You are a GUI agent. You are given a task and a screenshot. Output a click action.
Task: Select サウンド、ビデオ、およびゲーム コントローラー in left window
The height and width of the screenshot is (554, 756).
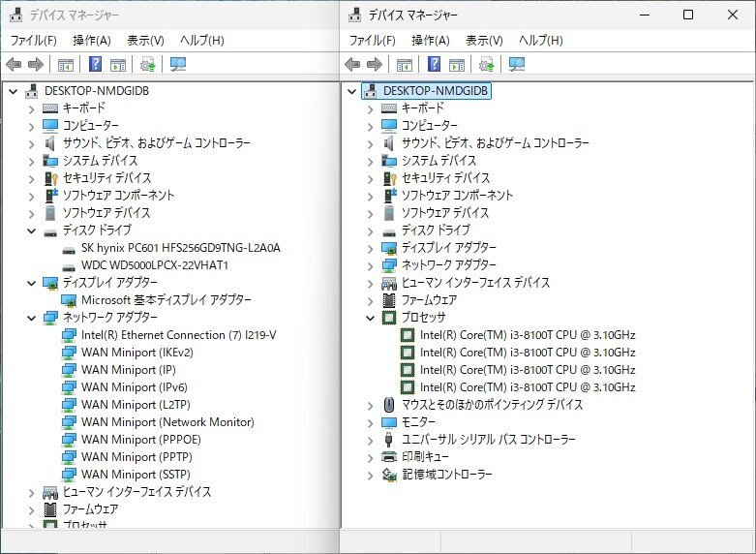tap(157, 142)
